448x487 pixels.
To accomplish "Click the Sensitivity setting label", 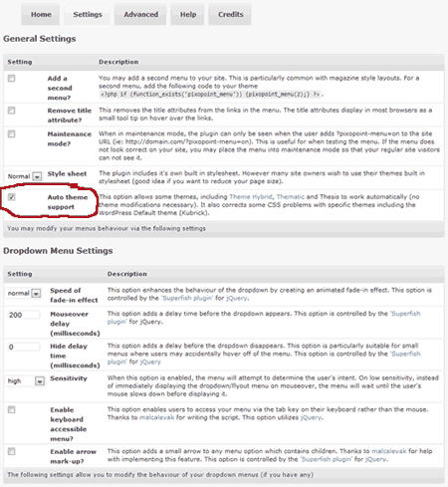I will pos(69,378).
